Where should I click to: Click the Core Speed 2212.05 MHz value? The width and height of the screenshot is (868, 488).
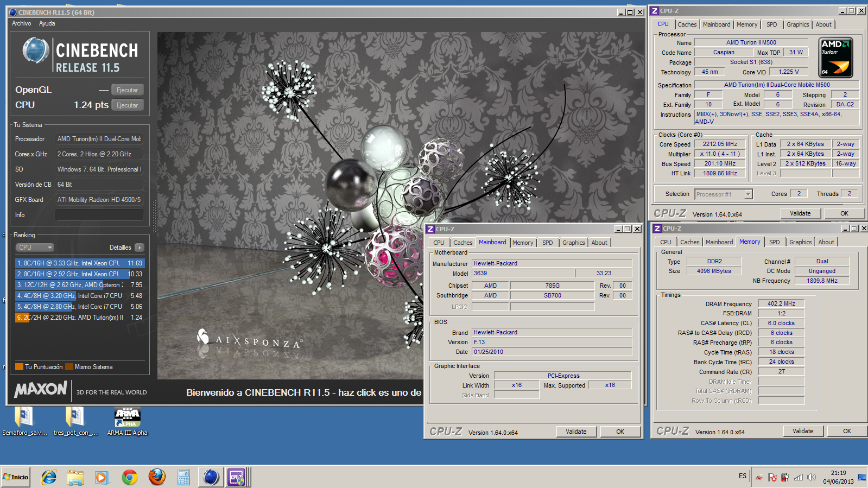tap(720, 144)
